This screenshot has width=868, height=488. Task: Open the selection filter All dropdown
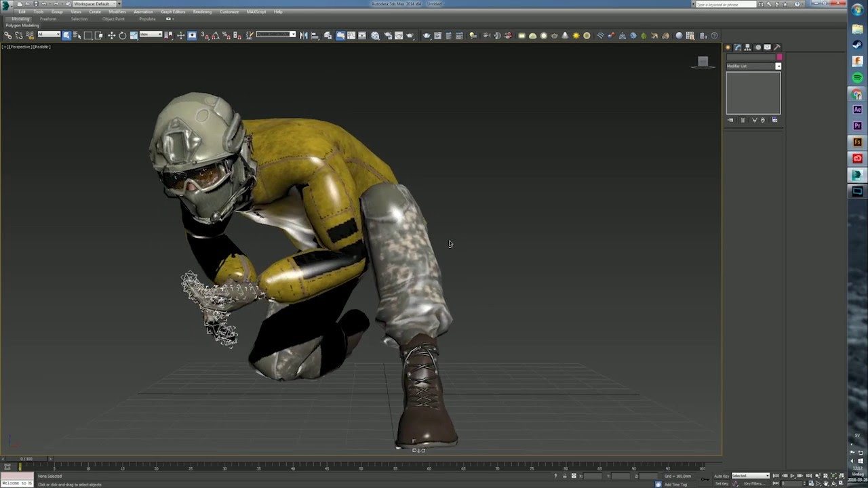[49, 35]
